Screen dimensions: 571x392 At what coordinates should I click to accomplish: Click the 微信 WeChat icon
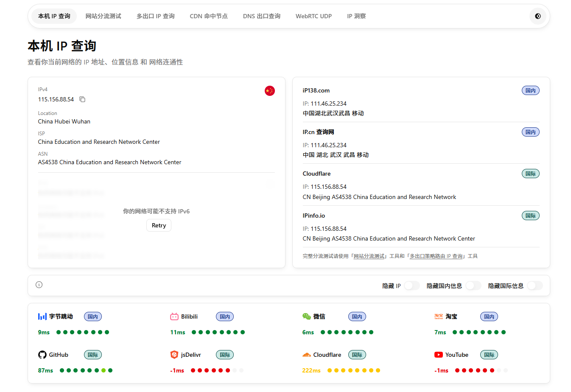coord(306,316)
